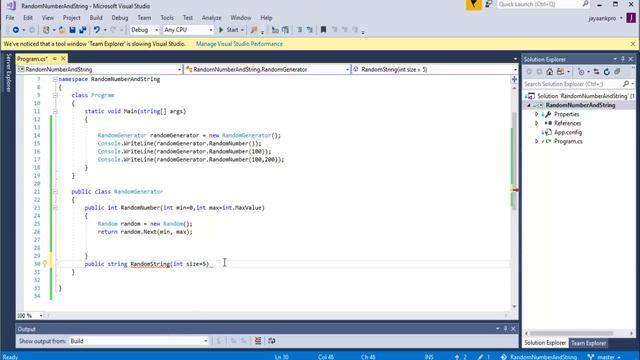Click the unpublished commits arrow in status bar

tap(457, 357)
